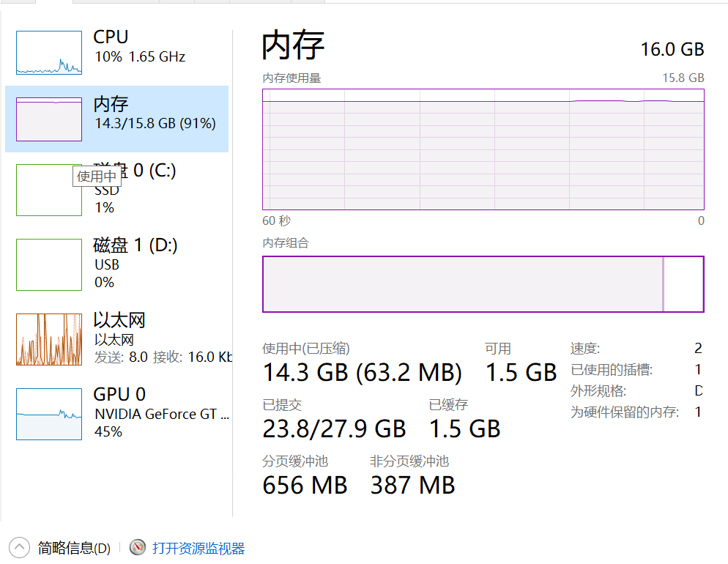This screenshot has width=728, height=564.
Task: Select the 以太网 network activity graph
Action: coord(49,339)
